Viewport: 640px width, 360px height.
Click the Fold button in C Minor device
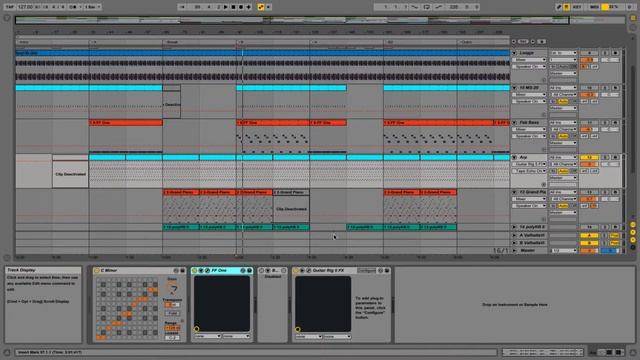coord(173,313)
